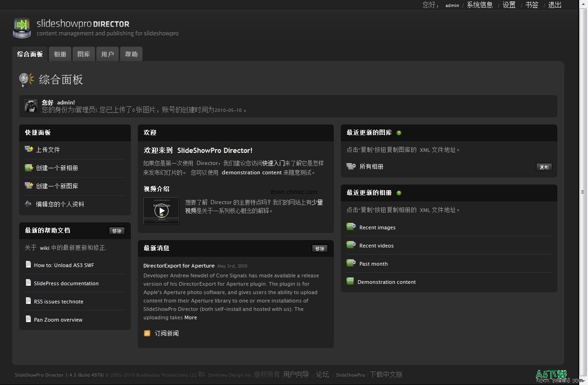Open the 所有相册 gallery link

point(372,166)
